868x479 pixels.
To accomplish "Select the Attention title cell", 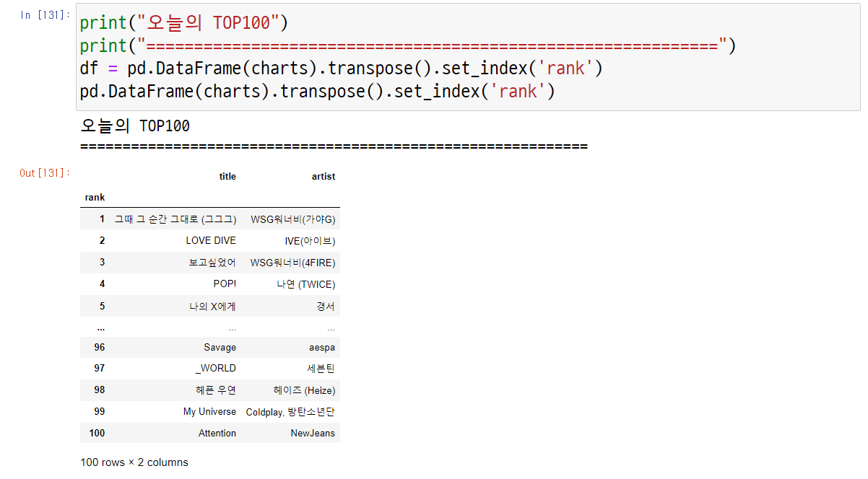I will tap(217, 433).
